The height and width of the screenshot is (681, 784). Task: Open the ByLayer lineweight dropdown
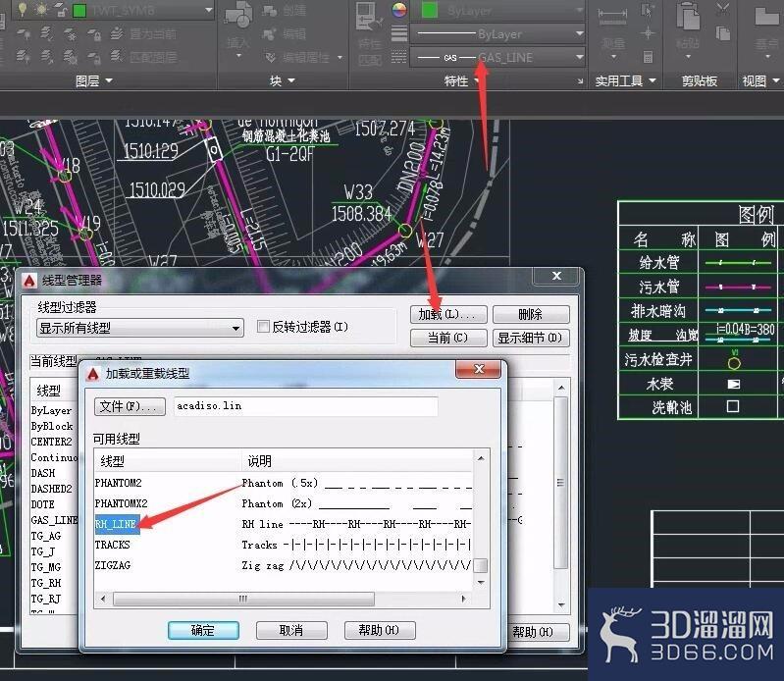click(579, 33)
